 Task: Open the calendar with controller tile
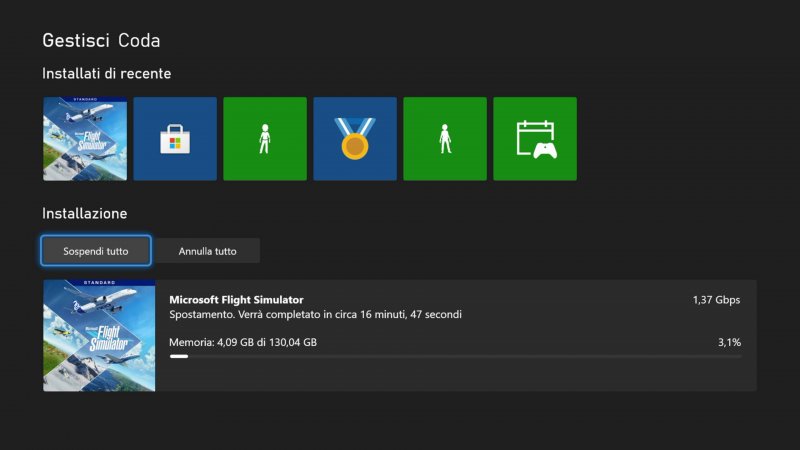(x=535, y=139)
